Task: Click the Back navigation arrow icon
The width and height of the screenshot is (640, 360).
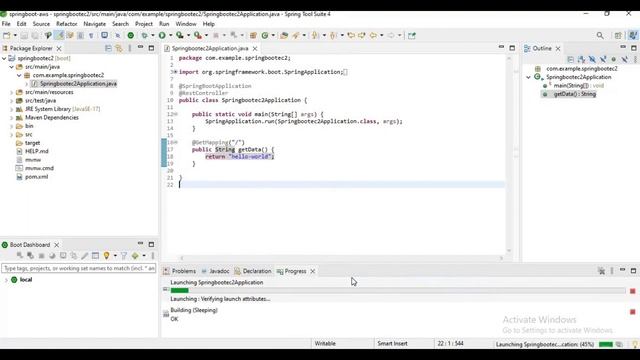Action: 373,36
